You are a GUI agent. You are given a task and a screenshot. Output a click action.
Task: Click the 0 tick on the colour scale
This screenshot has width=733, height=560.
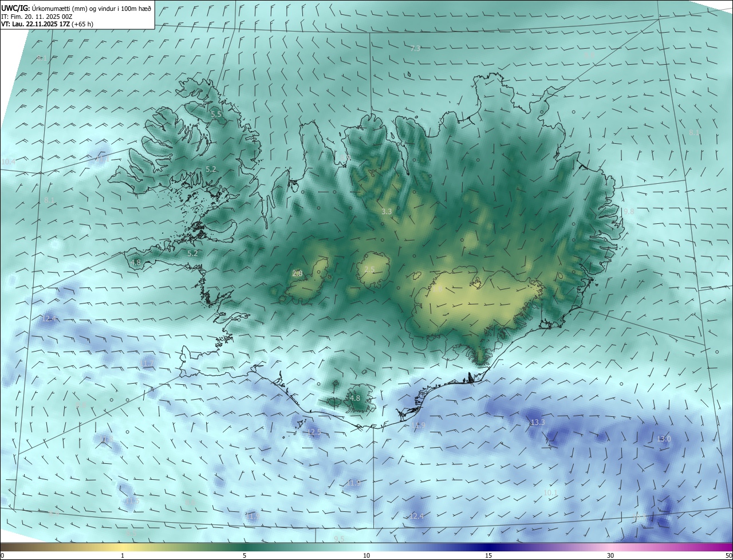[2, 555]
